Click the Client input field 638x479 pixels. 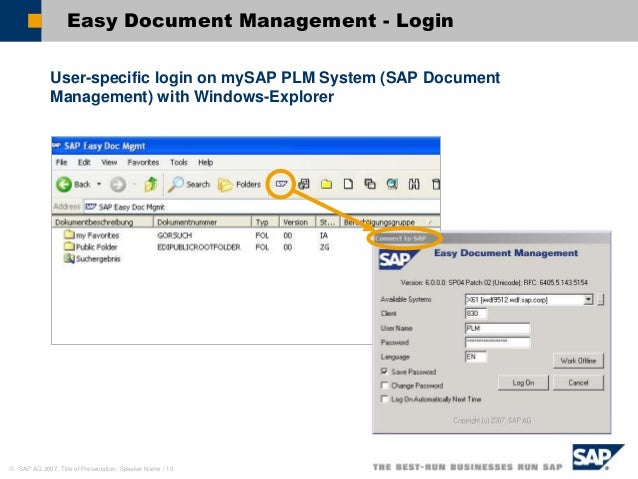(x=476, y=313)
